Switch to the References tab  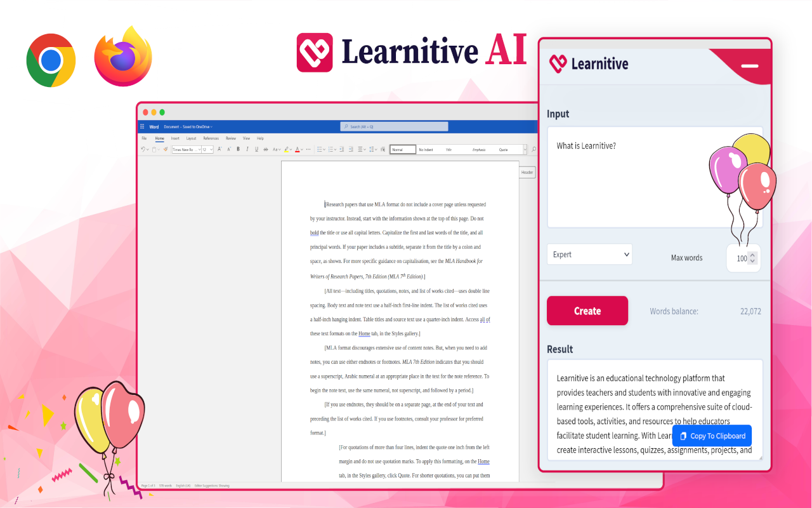(211, 138)
